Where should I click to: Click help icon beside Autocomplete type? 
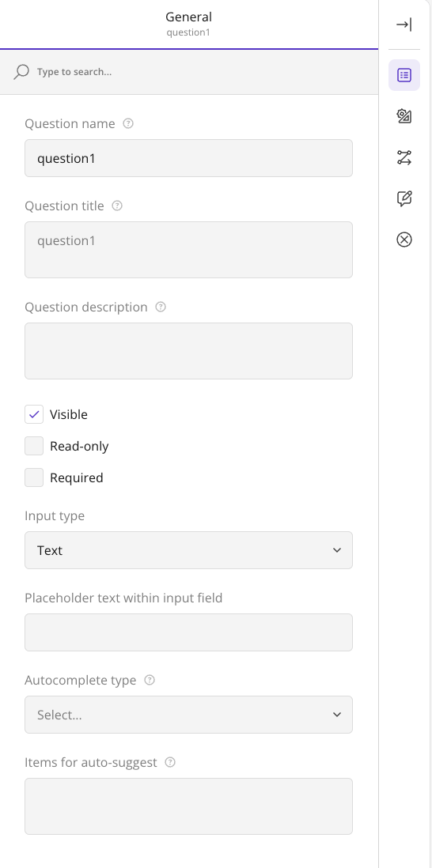pyautogui.click(x=150, y=681)
